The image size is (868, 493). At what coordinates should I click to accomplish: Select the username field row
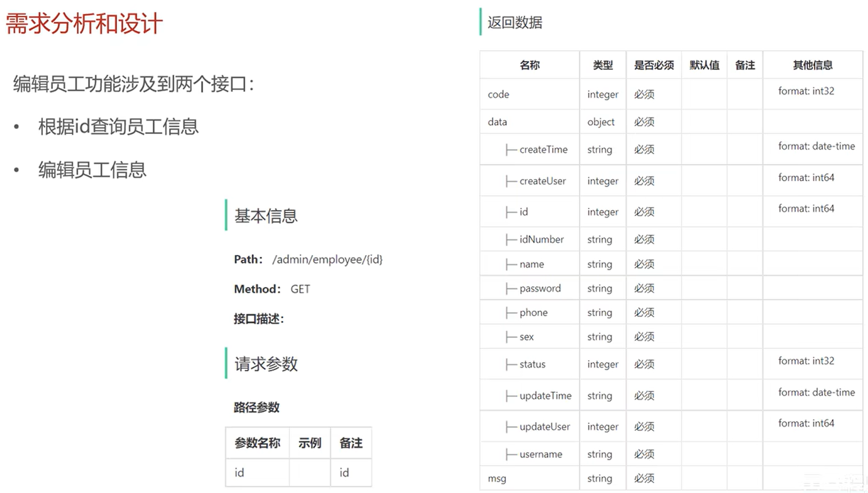(671, 454)
